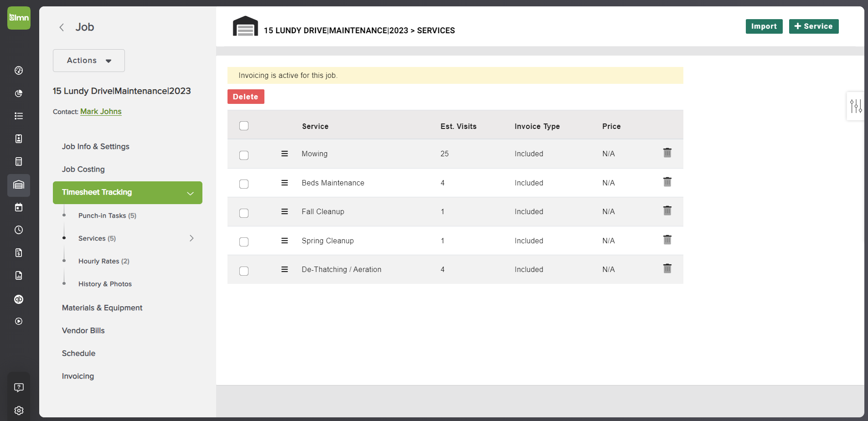This screenshot has width=868, height=421.
Task: Click the Spring Cleanup service name
Action: point(327,241)
